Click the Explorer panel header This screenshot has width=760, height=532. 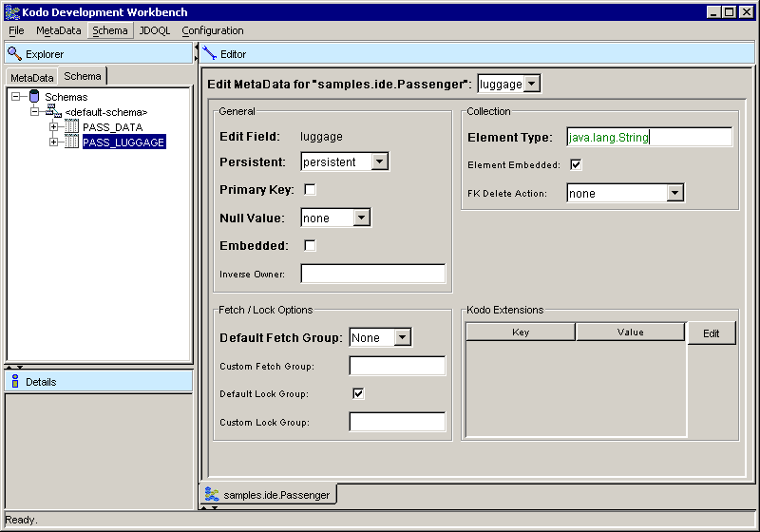[99, 54]
